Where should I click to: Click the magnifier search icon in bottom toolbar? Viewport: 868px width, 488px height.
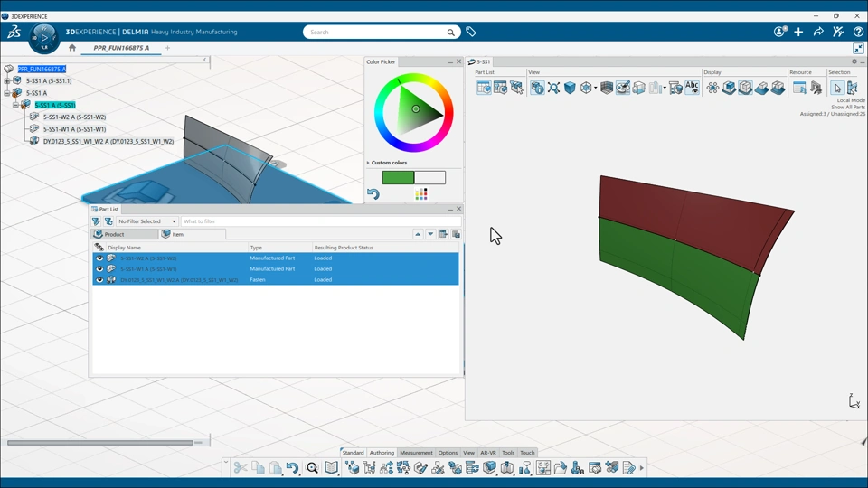(312, 468)
